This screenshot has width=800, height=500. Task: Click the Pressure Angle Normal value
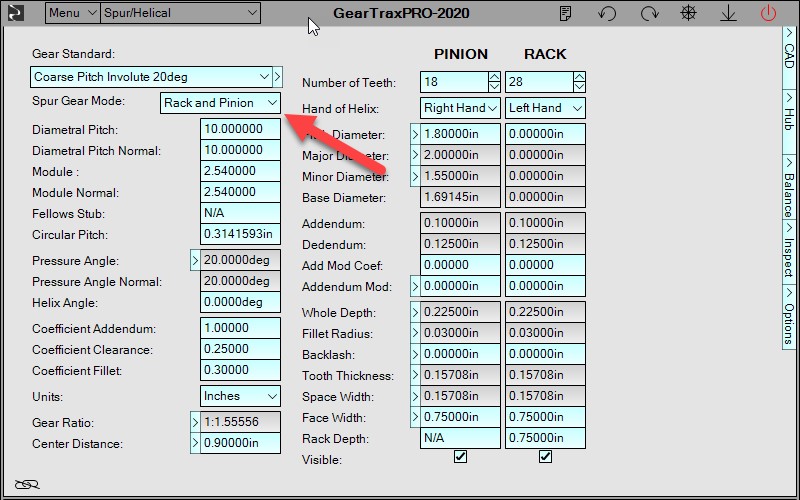[240, 281]
